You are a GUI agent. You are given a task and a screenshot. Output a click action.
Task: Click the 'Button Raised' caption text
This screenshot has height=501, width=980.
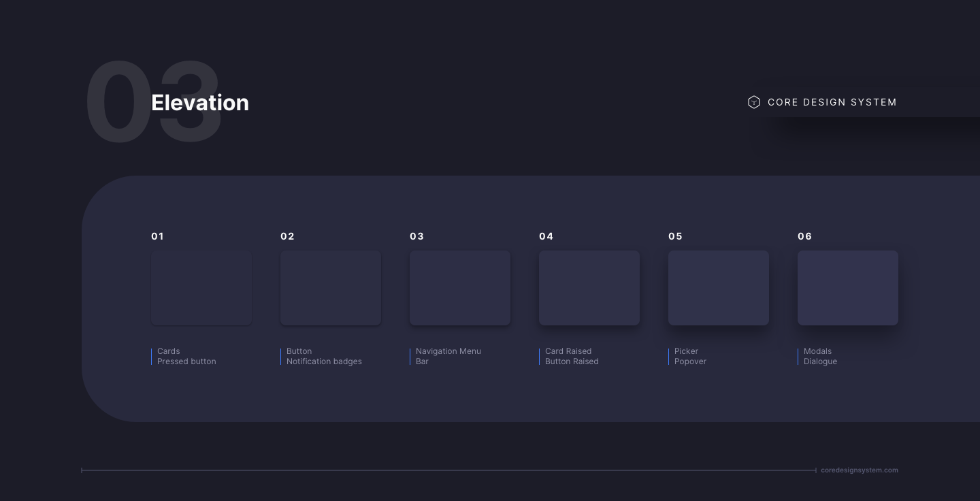point(572,361)
